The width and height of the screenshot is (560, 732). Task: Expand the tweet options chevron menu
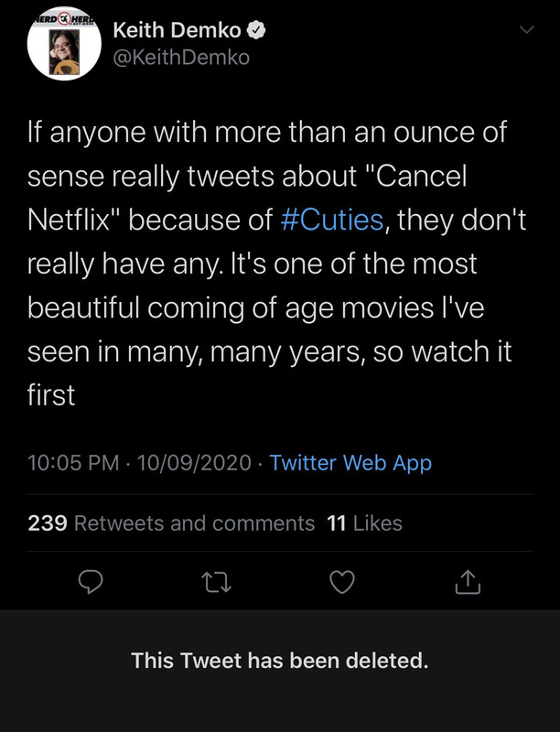pos(527,30)
